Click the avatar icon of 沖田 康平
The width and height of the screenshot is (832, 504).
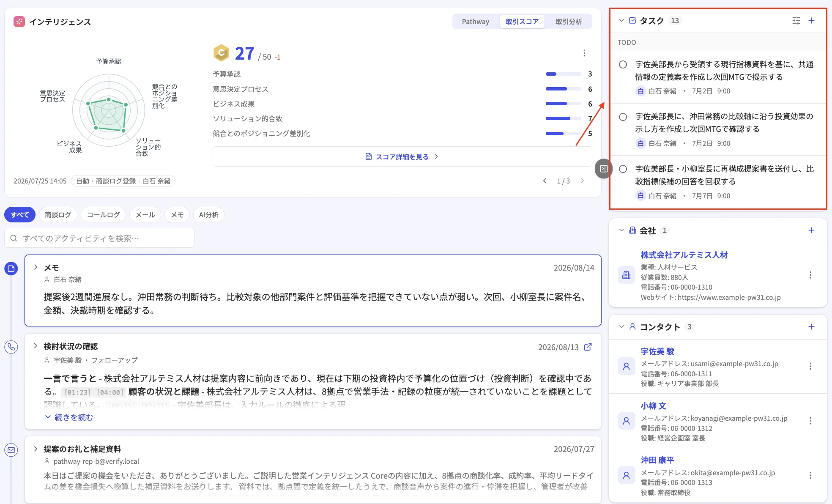point(627,476)
